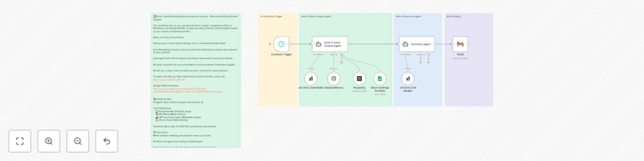Open the Gmail send message node
The image size is (644, 161).
click(x=460, y=44)
